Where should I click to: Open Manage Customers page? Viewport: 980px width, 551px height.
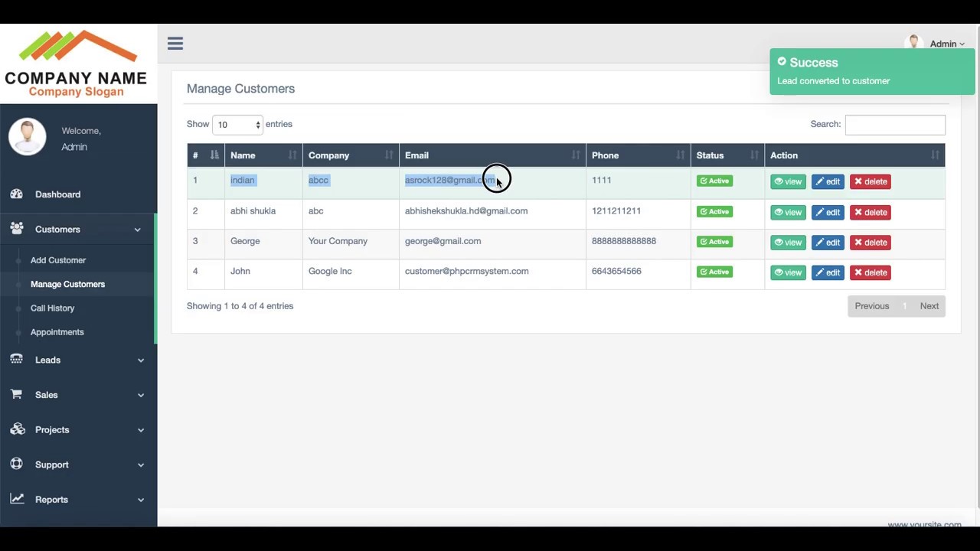click(67, 284)
